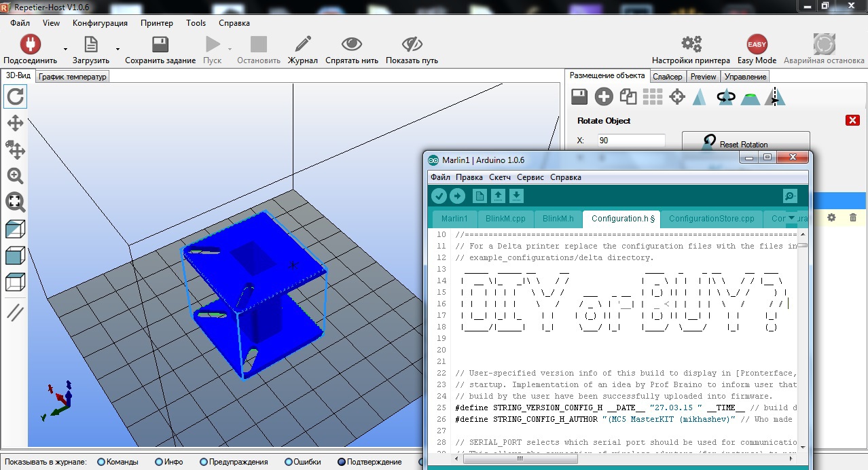
Task: Select the Mirror Object icon
Action: (775, 97)
